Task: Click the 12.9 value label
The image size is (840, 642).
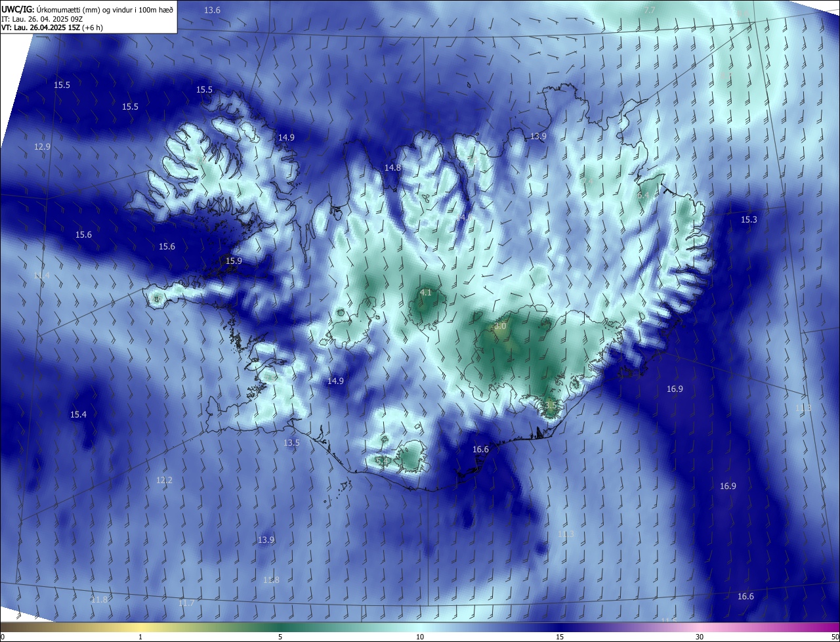Action: tap(43, 147)
